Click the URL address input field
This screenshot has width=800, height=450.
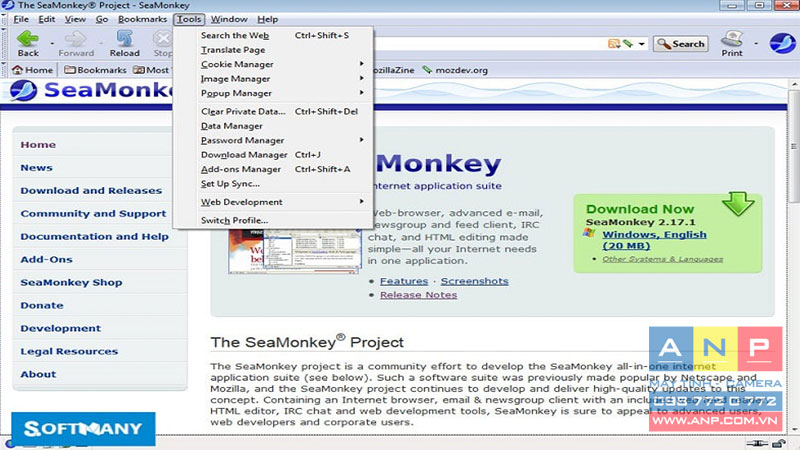490,44
